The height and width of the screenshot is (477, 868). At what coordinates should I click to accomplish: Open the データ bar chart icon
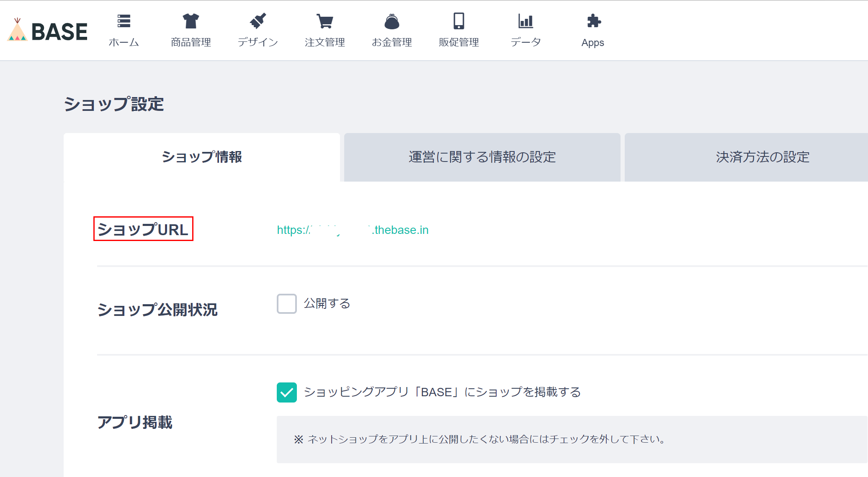tap(525, 21)
